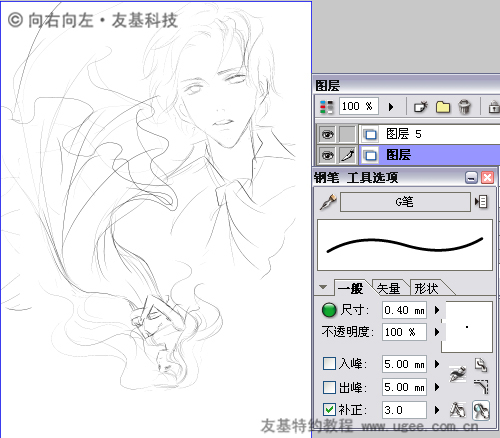Uncheck the 补正 checkbox

329,410
